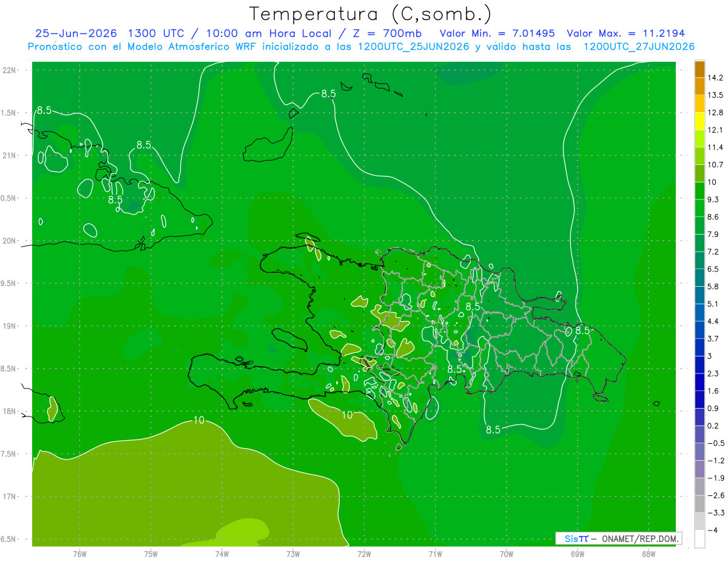
Task: Click the orange color bar swatch above 14.2
Action: tap(699, 69)
